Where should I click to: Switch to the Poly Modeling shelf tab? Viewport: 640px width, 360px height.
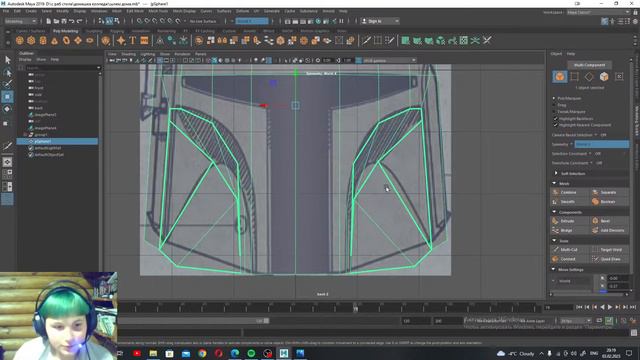[65, 31]
